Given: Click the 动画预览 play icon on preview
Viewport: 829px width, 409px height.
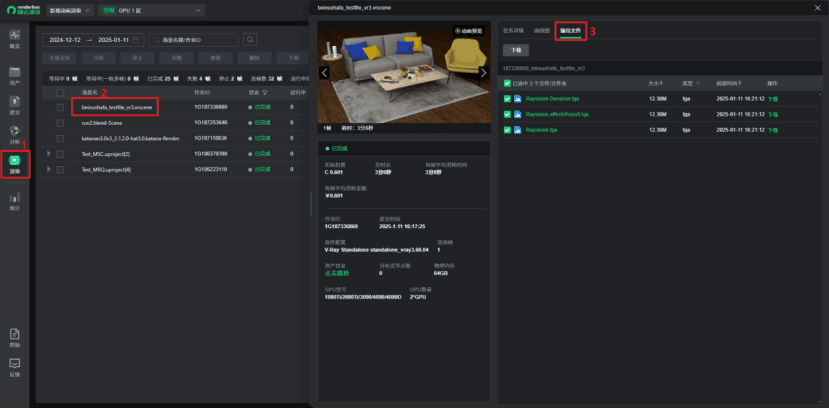Looking at the screenshot, I should coord(457,31).
